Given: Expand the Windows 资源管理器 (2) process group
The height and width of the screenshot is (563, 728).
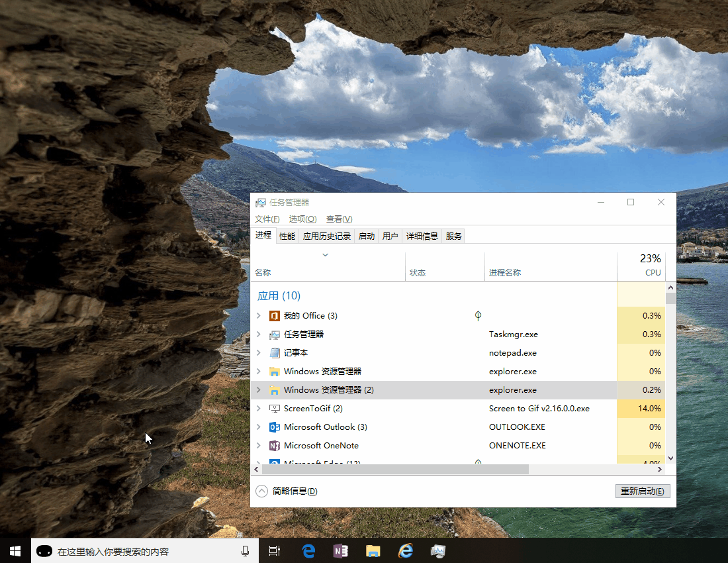Looking at the screenshot, I should coord(259,390).
